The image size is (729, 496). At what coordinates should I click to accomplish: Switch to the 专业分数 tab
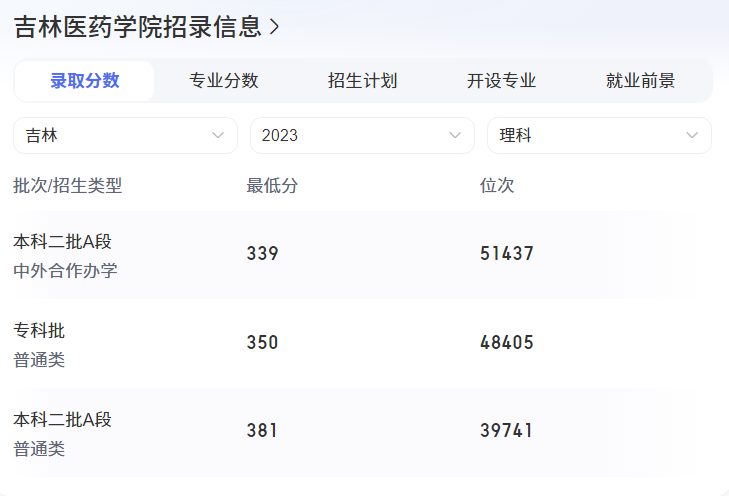click(x=224, y=81)
